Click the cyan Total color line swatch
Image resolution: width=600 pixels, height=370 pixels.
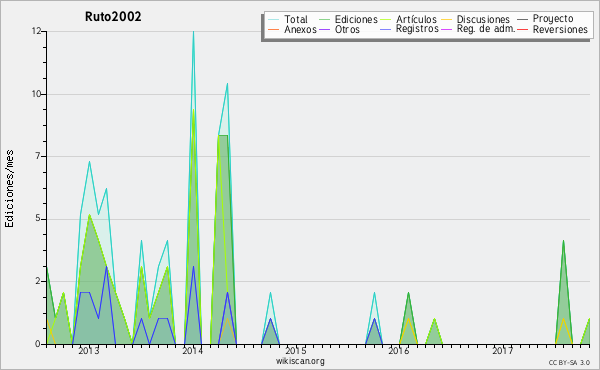tap(274, 19)
